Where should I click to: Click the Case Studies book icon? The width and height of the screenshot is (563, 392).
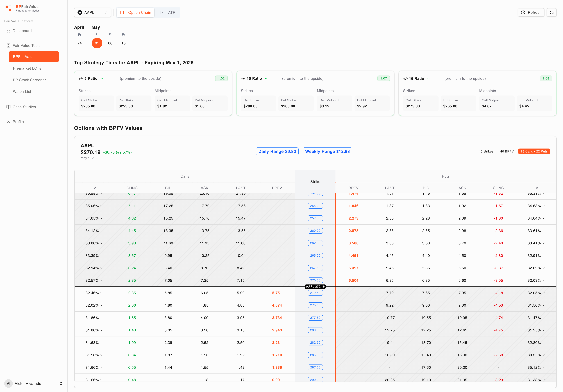[8, 107]
